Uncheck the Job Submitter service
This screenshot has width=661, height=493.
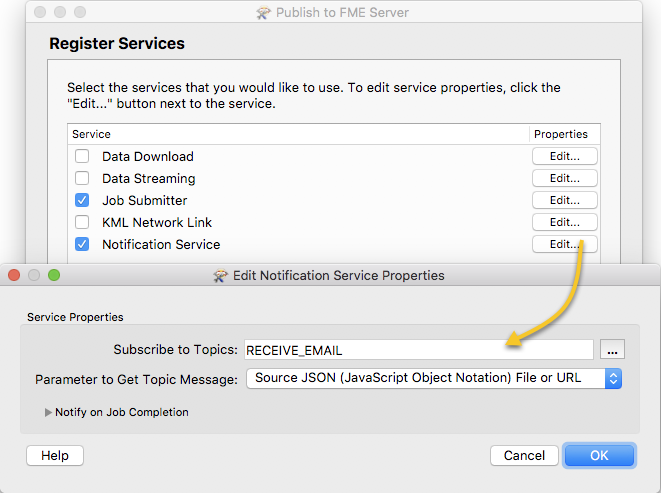[x=82, y=200]
